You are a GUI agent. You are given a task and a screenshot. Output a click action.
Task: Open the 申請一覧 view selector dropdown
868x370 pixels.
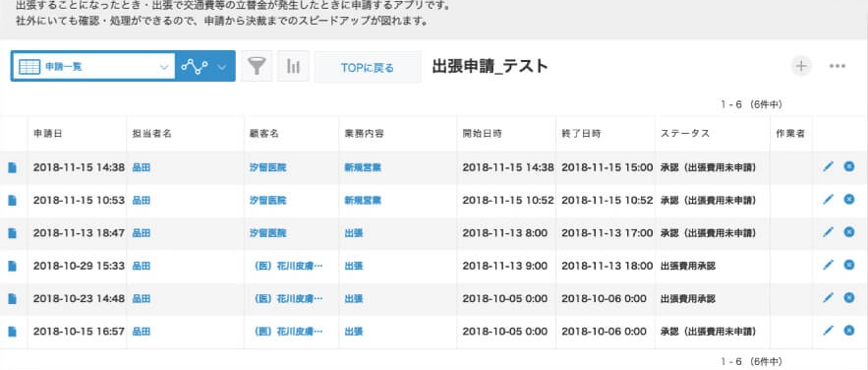pyautogui.click(x=93, y=67)
